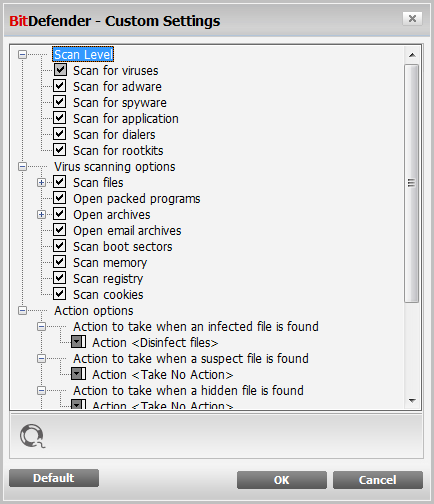This screenshot has width=434, height=504.
Task: Click the scrollbar down arrow
Action: (412, 401)
